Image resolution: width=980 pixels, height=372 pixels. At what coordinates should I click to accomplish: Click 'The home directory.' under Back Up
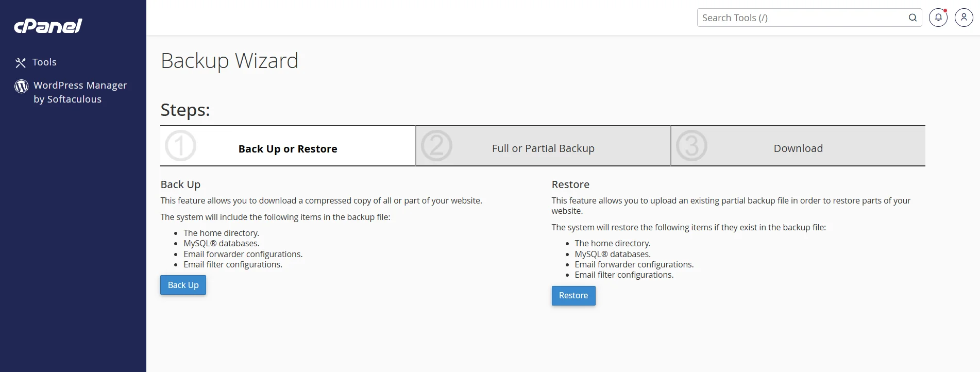[x=221, y=233]
